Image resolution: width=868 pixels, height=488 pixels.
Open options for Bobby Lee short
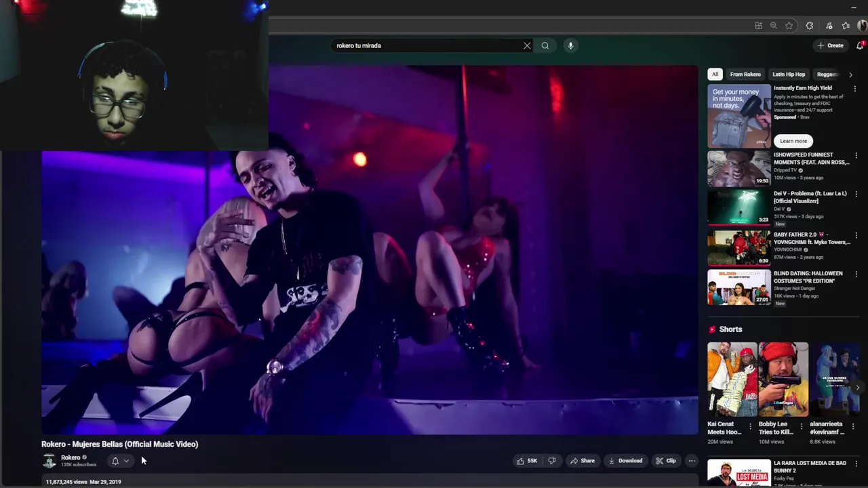pyautogui.click(x=801, y=426)
